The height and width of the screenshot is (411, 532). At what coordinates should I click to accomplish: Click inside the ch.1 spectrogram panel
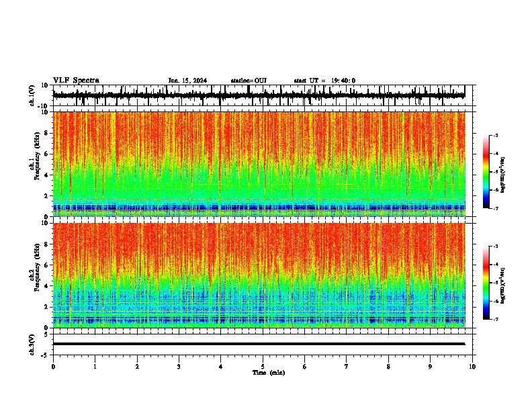[259, 164]
